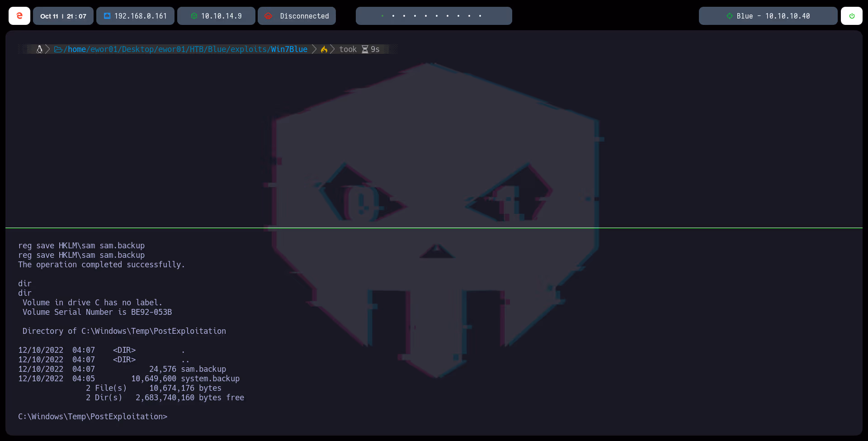Click the fire icon in the shell prompt
Image resolution: width=868 pixels, height=441 pixels.
click(x=324, y=49)
